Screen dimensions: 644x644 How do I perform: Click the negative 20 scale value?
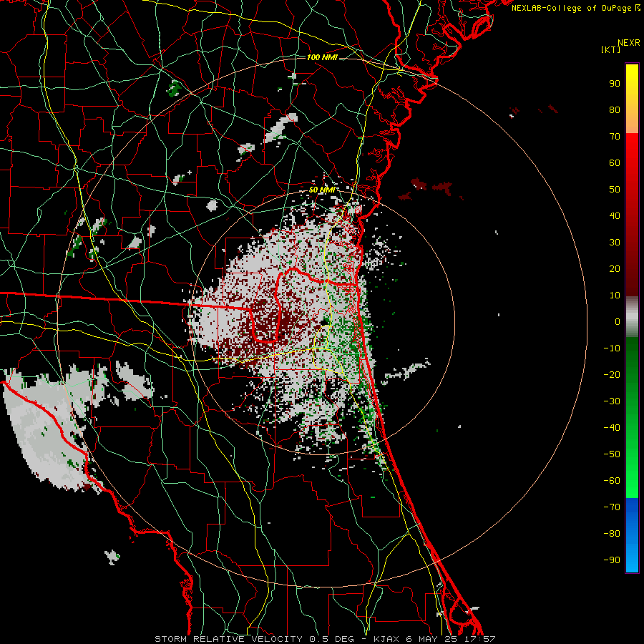coord(612,375)
